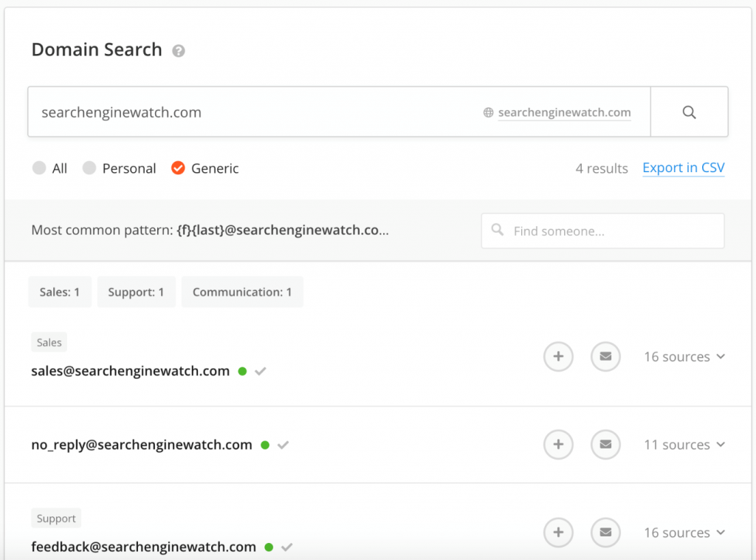
Task: Filter by the Support: 1 department tag
Action: (137, 292)
